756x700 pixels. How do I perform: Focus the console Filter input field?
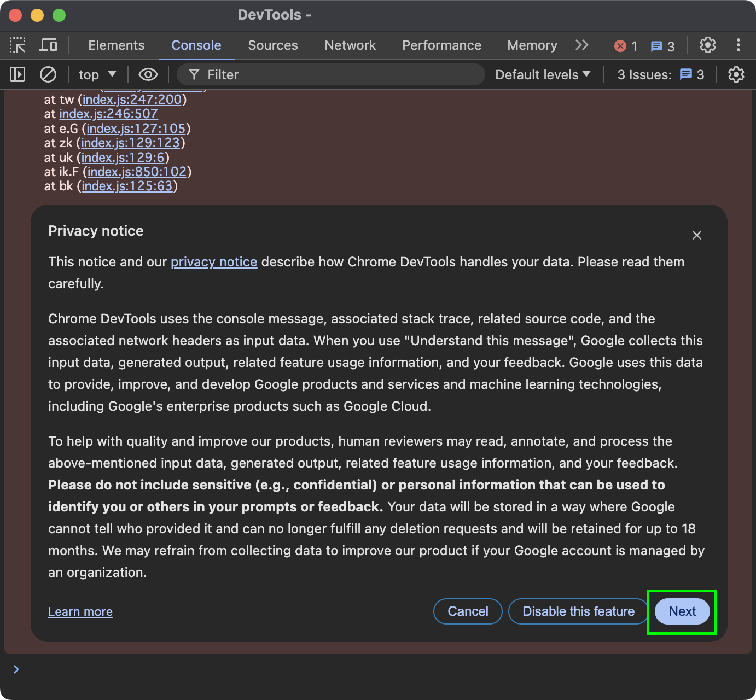pyautogui.click(x=330, y=75)
